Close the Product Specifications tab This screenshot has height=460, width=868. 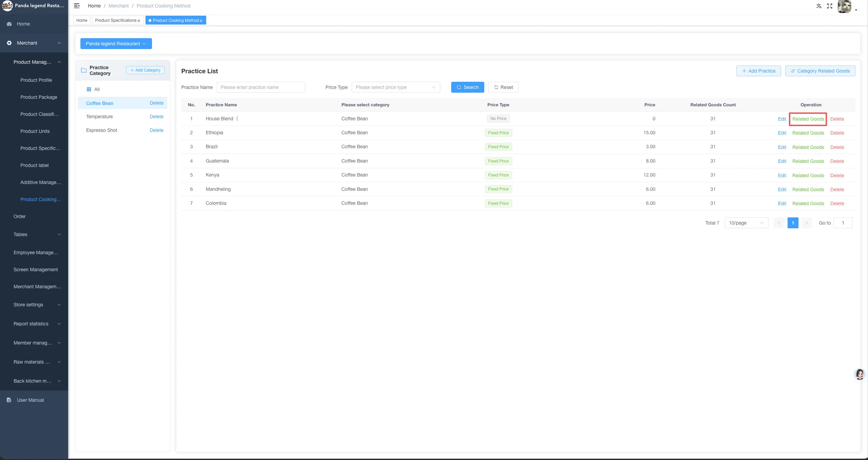[139, 21]
